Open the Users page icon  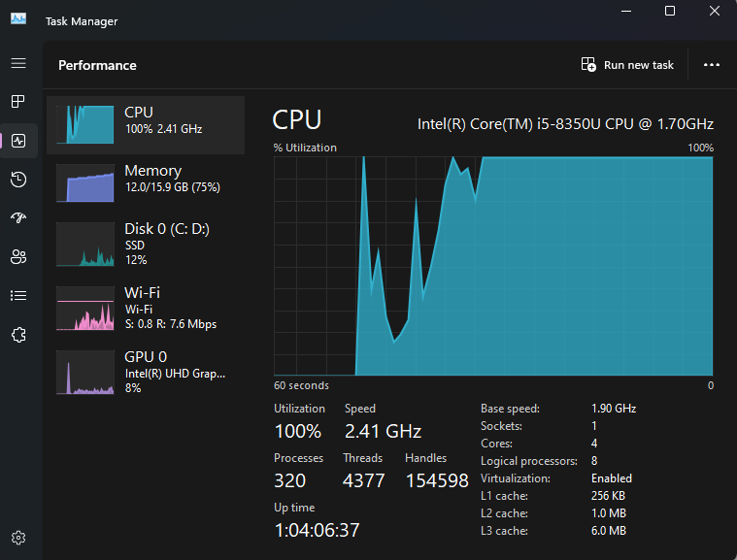coord(18,256)
